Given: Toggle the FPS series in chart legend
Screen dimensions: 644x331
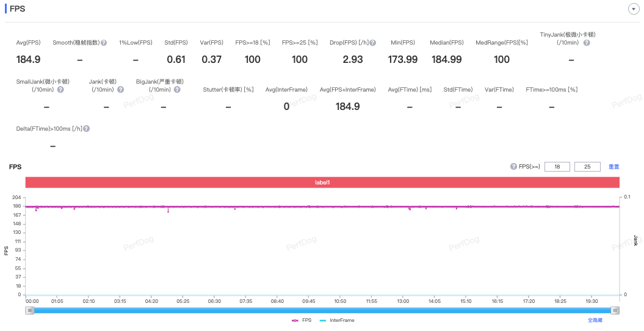Looking at the screenshot, I should click(x=302, y=321).
